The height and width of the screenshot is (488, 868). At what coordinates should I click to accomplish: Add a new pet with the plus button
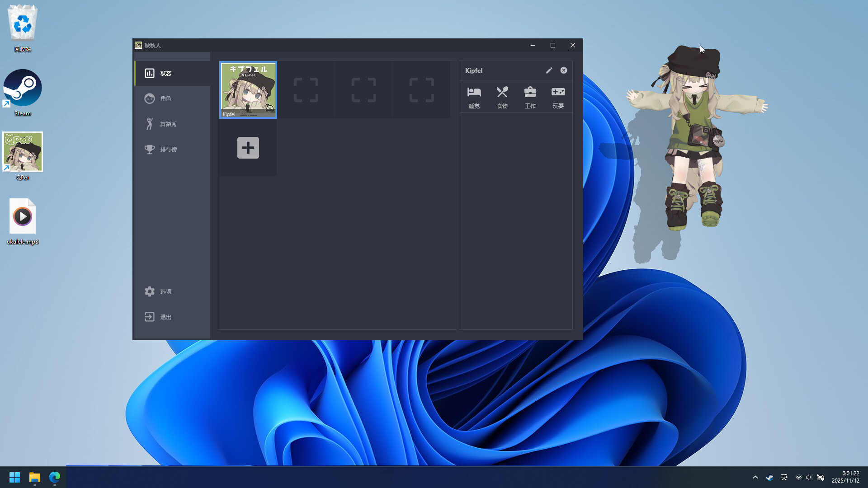(247, 148)
